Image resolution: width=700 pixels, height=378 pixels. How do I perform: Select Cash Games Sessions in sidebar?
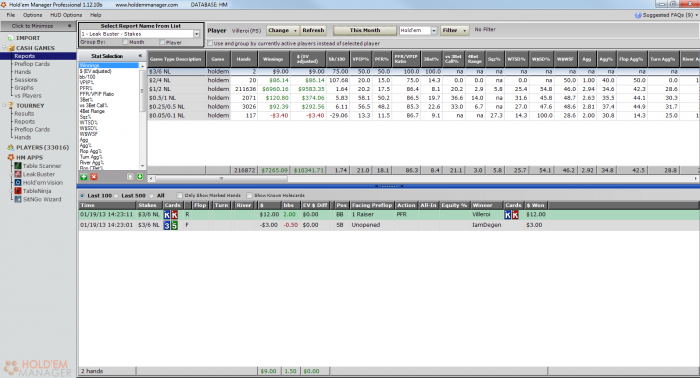[x=26, y=80]
